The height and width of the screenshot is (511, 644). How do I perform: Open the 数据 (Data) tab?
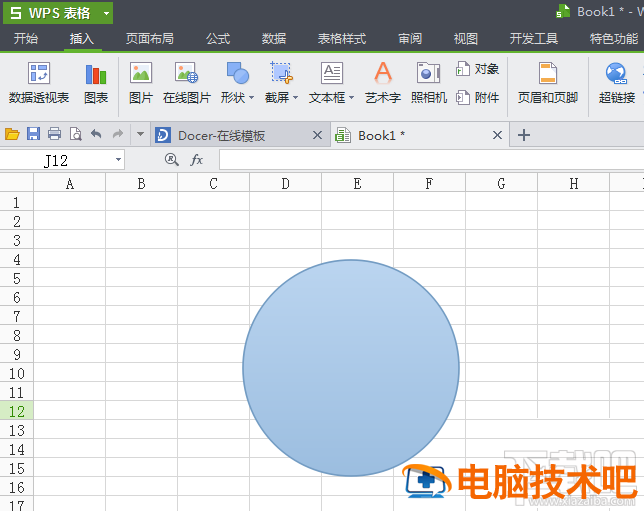(274, 39)
